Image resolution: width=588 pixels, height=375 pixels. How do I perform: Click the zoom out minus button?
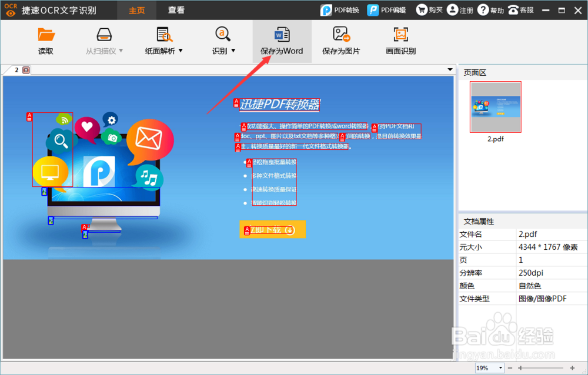click(x=510, y=369)
